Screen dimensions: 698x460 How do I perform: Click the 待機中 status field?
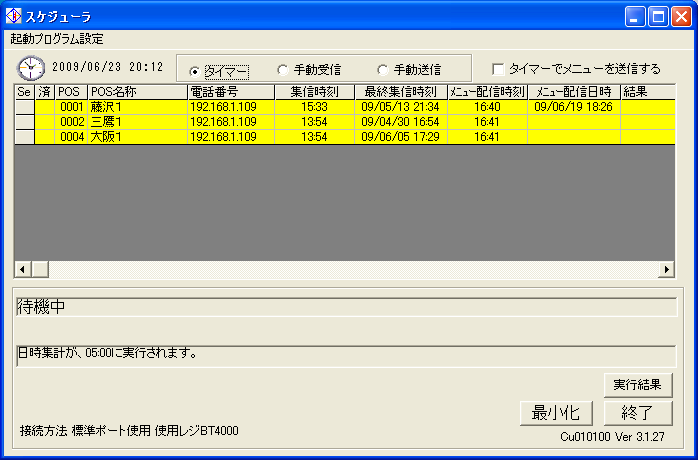tap(345, 307)
